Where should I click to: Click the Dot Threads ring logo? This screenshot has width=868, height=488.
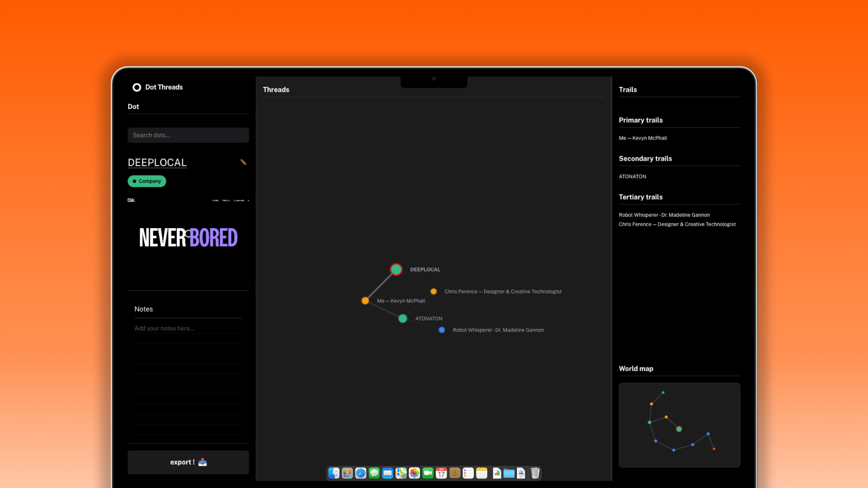coord(137,87)
